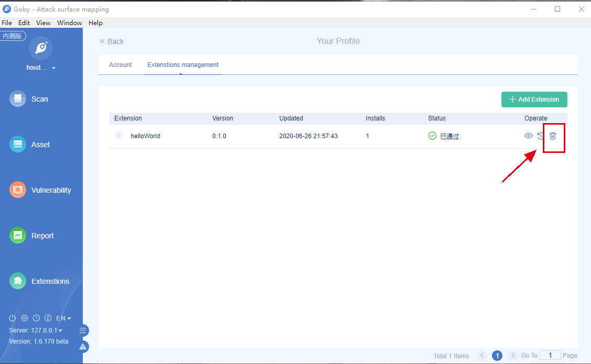The image size is (591, 364).
Task: Click the Goby user avatar icon
Action: 41,48
